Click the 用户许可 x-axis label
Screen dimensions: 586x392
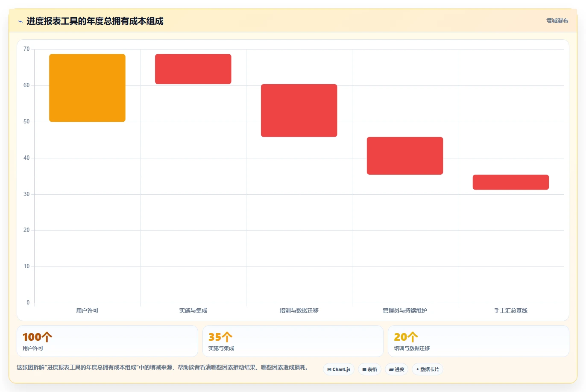coord(87,310)
